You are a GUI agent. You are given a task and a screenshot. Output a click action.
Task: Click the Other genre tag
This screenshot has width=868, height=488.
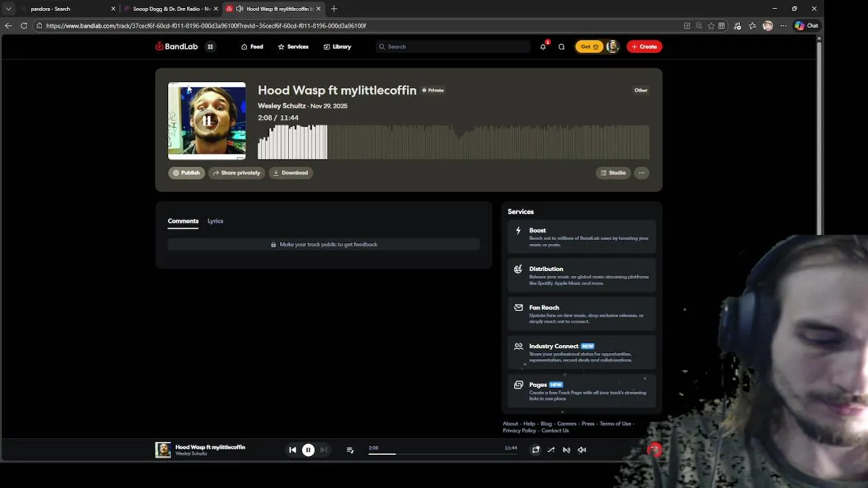click(641, 90)
